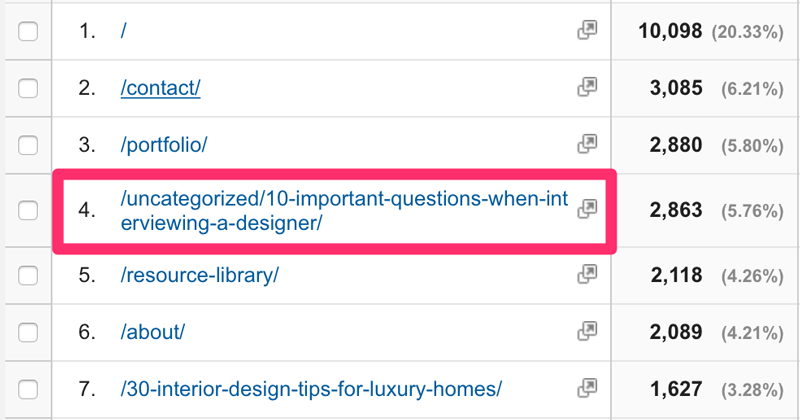Select the /portfolio/ row checkbox
The height and width of the screenshot is (420, 800).
point(28,145)
